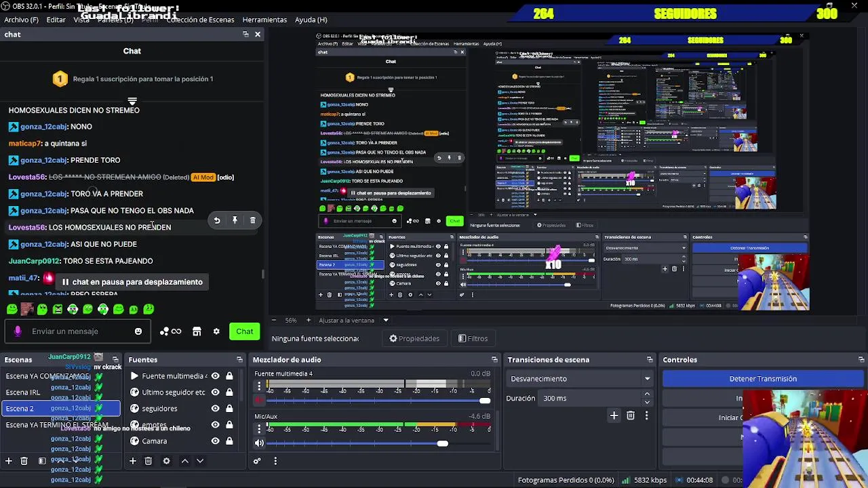Toggle lock on Ultimo seguidor source
Screen dimensions: 868x488
click(x=229, y=392)
